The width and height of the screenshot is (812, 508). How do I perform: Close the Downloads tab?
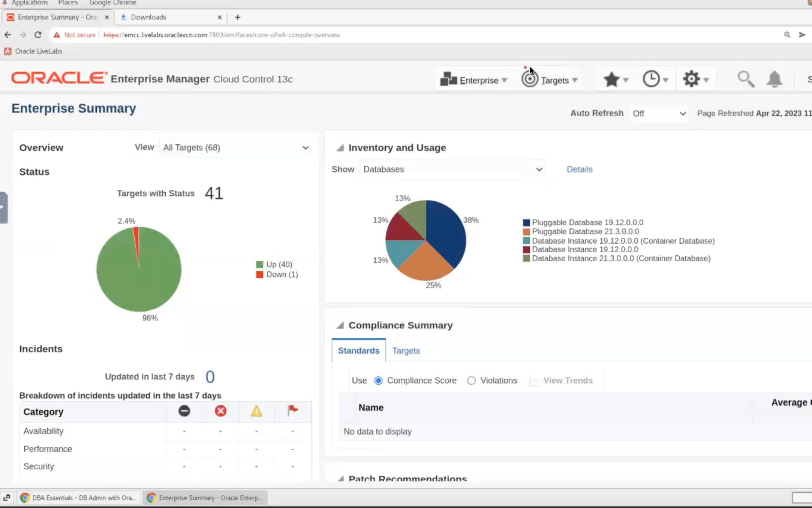click(220, 17)
